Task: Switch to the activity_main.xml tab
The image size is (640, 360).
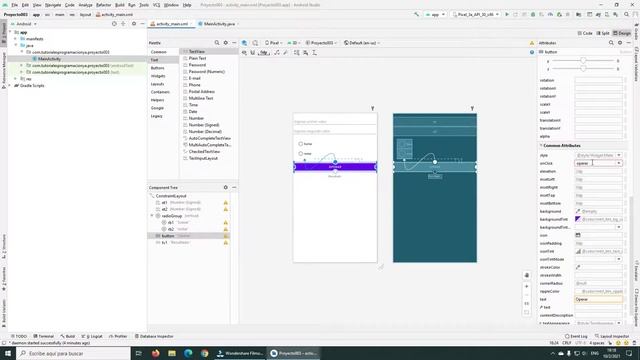Action: 172,24
